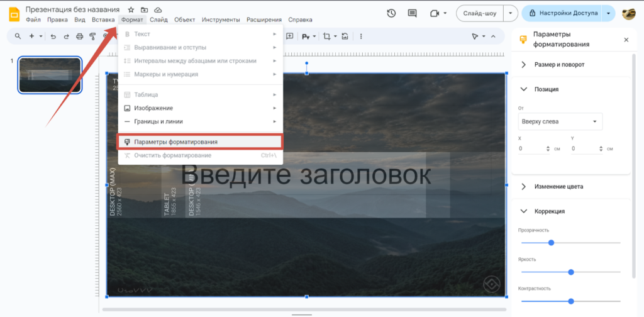644x317 pixels.
Task: Open the Правка menu
Action: coord(57,19)
